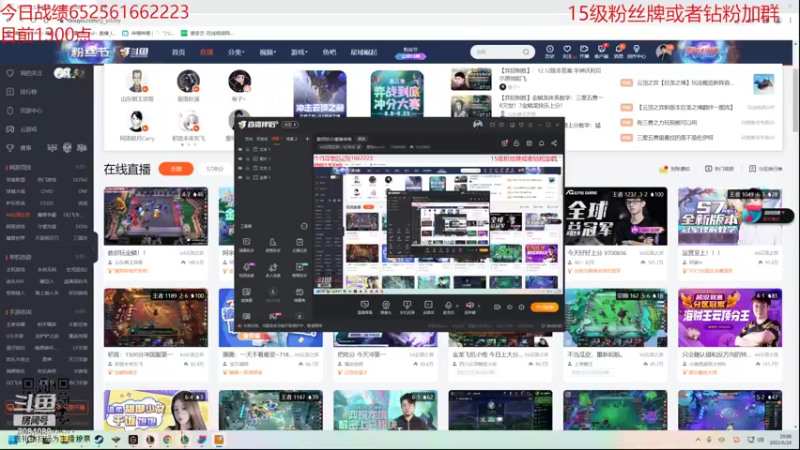The image size is (800, 450).
Task: Expand 网游竞技 category 全部 arrow
Action: click(81, 167)
